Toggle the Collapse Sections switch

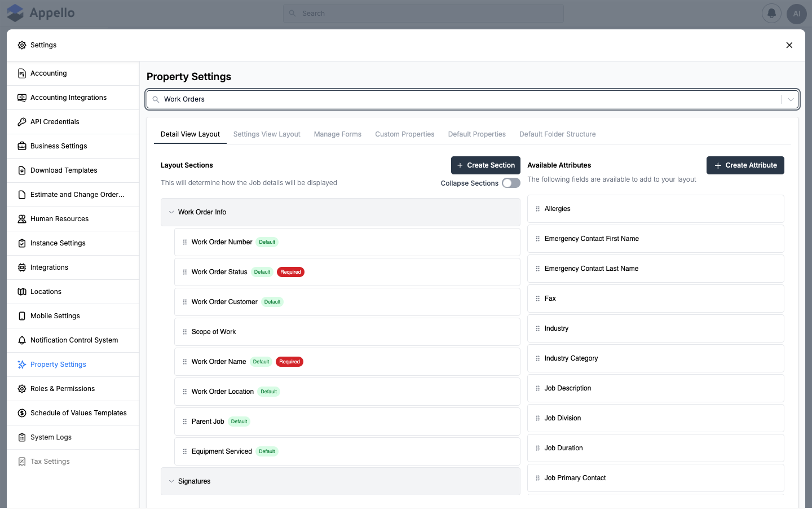pos(511,183)
